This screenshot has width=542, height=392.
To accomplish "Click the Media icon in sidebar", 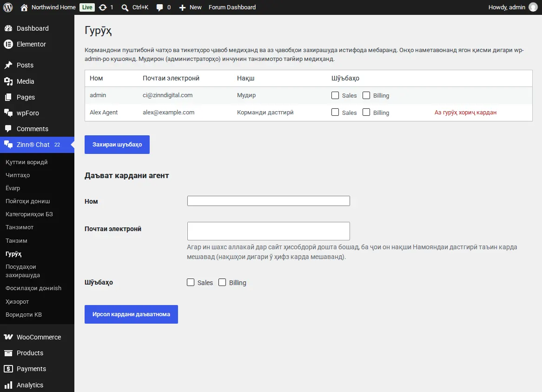I will point(8,81).
